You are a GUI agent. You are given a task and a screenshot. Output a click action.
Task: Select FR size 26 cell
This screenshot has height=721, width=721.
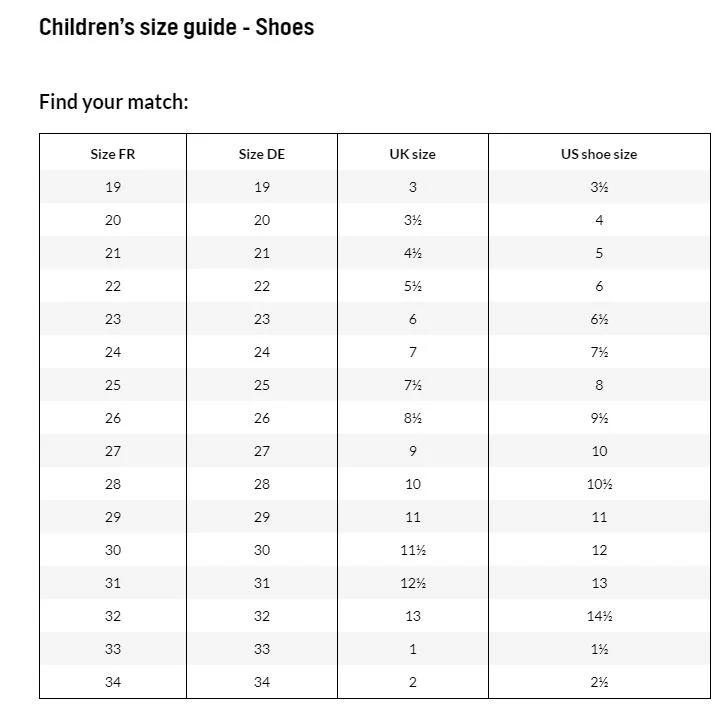[x=113, y=418]
